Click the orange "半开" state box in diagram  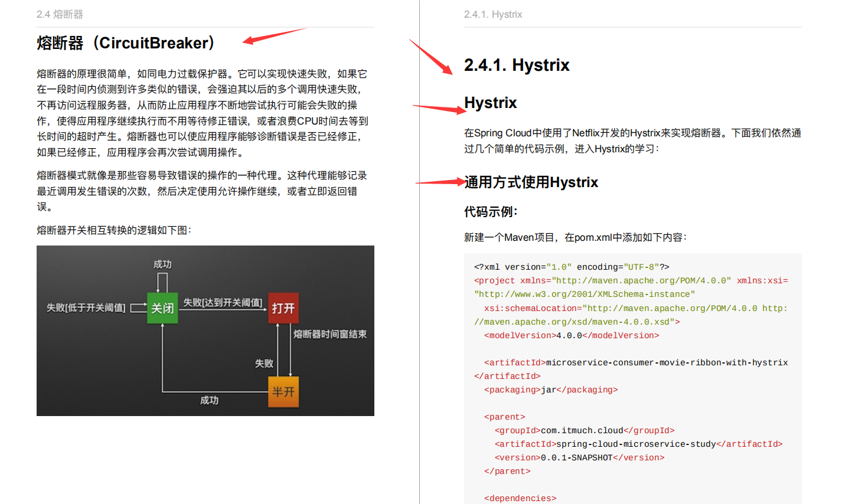(283, 391)
